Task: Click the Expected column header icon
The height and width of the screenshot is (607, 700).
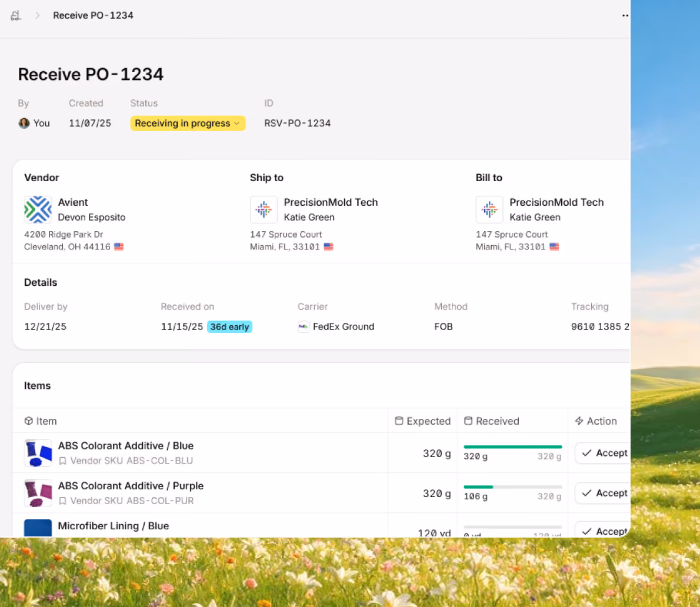Action: pos(399,421)
